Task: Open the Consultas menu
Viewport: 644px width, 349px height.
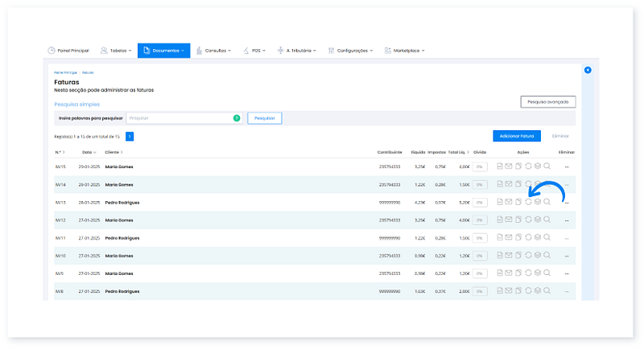Action: pyautogui.click(x=213, y=51)
